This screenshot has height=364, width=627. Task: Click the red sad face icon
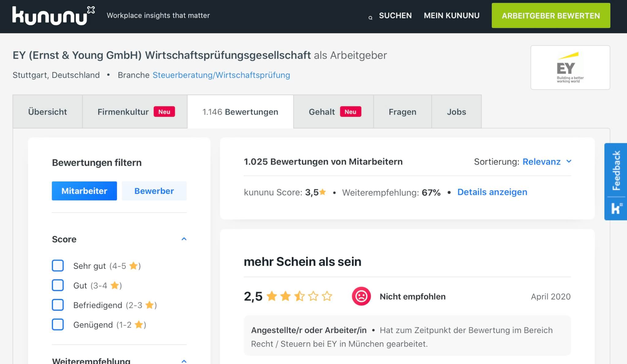tap(361, 296)
